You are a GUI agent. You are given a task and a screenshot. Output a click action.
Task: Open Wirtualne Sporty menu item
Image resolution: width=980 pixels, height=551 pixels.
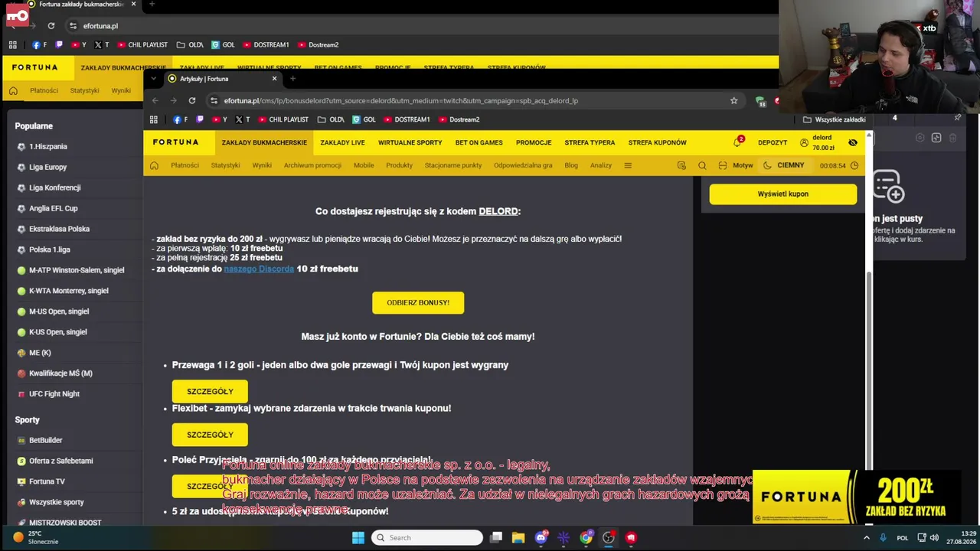click(x=410, y=142)
